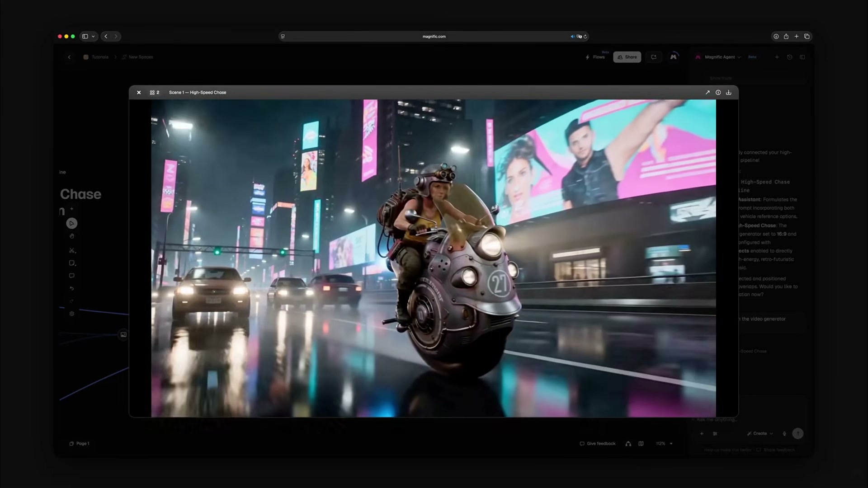868x488 pixels.
Task: Click the Share button
Action: tap(627, 57)
